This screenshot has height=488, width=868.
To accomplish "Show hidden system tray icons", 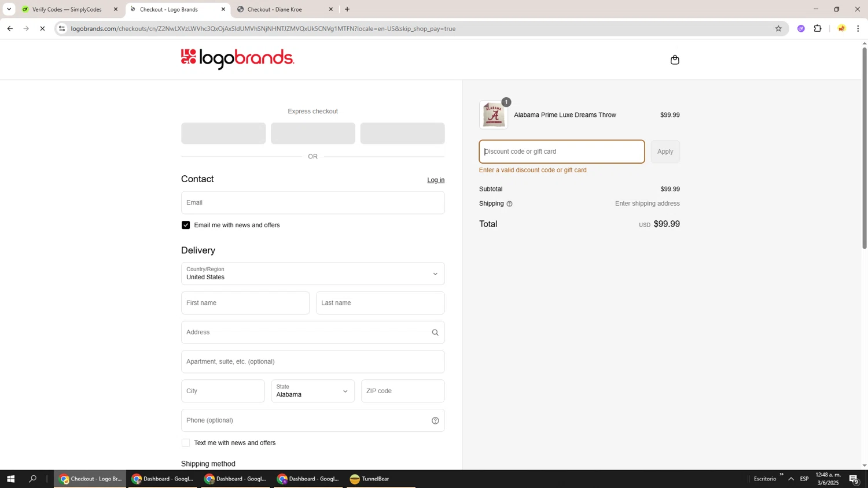I will click(x=791, y=479).
